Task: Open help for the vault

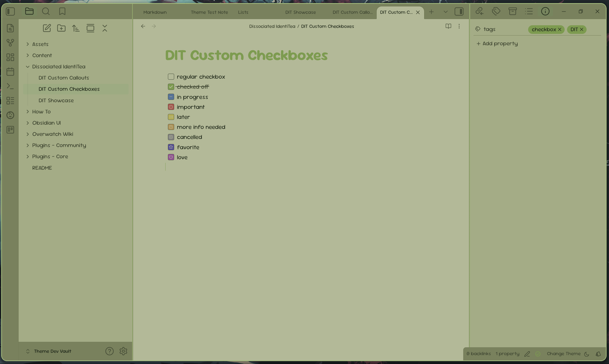Action: point(109,351)
